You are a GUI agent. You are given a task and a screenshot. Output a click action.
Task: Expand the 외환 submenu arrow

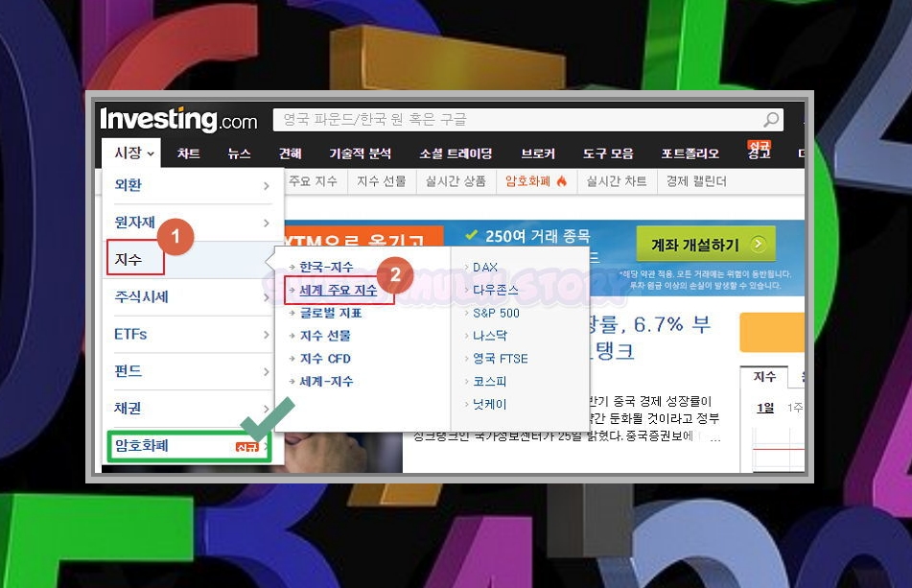267,186
